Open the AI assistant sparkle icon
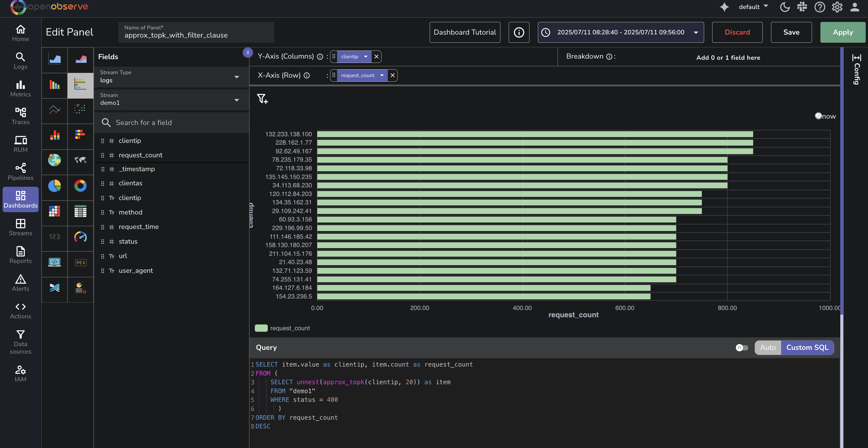 (x=724, y=7)
